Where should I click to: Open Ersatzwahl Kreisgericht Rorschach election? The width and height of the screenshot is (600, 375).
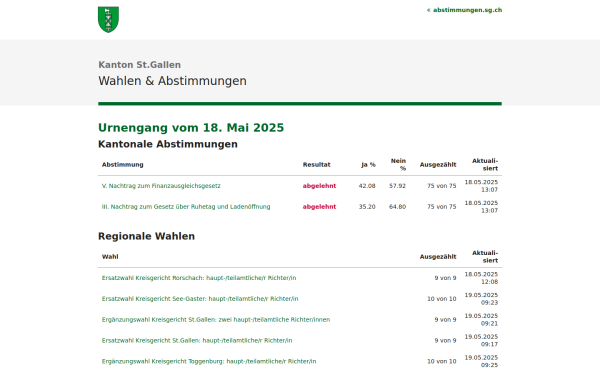pyautogui.click(x=199, y=278)
